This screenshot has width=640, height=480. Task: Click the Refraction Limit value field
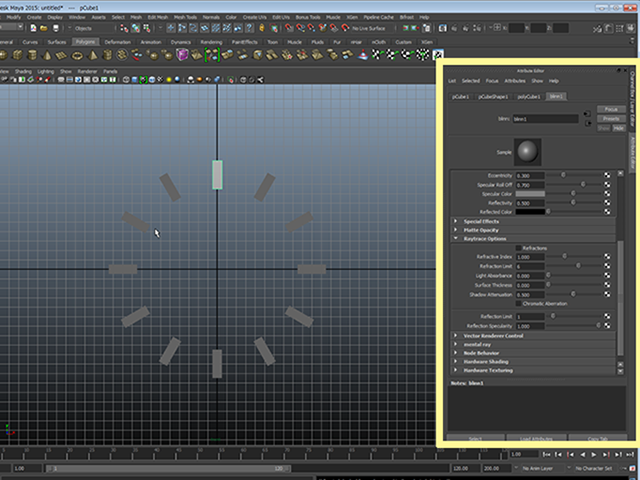point(530,266)
